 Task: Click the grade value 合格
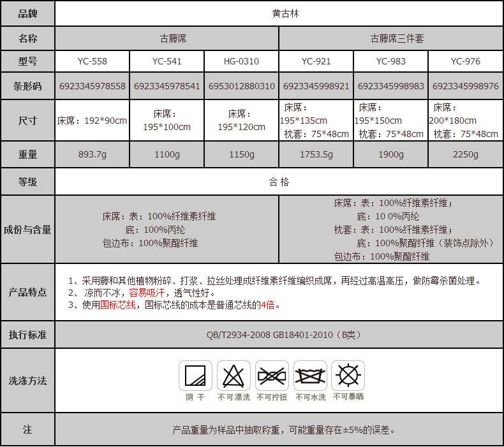[279, 182]
